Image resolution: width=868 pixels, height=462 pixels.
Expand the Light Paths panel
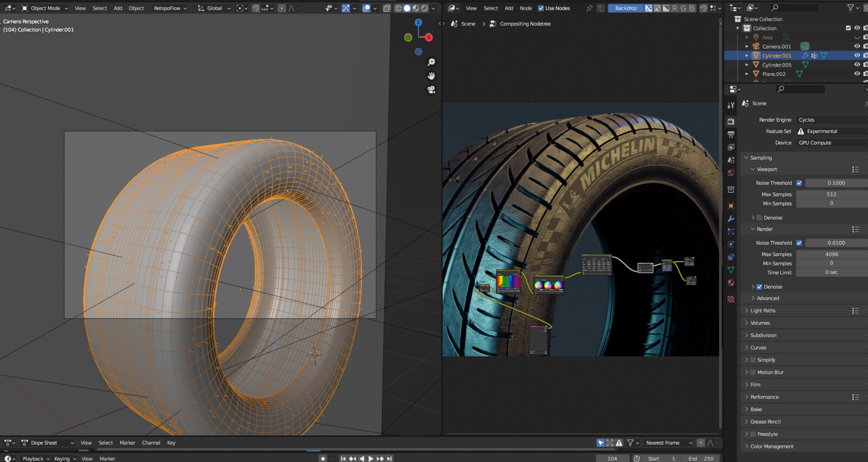(x=763, y=311)
